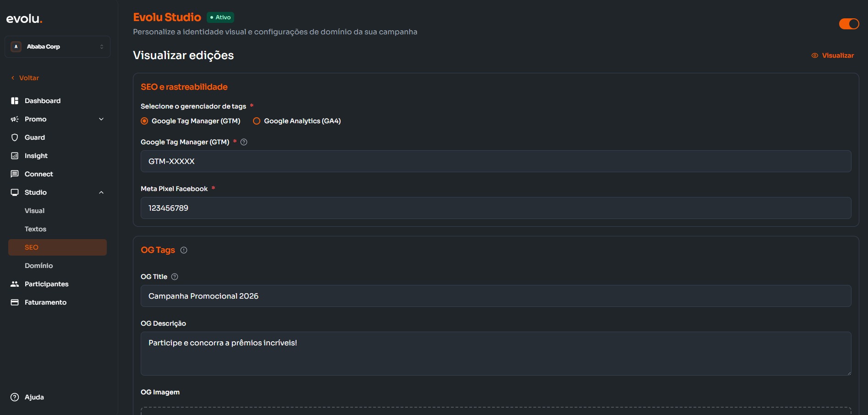
Task: Open Ajuda help icon
Action: point(15,397)
